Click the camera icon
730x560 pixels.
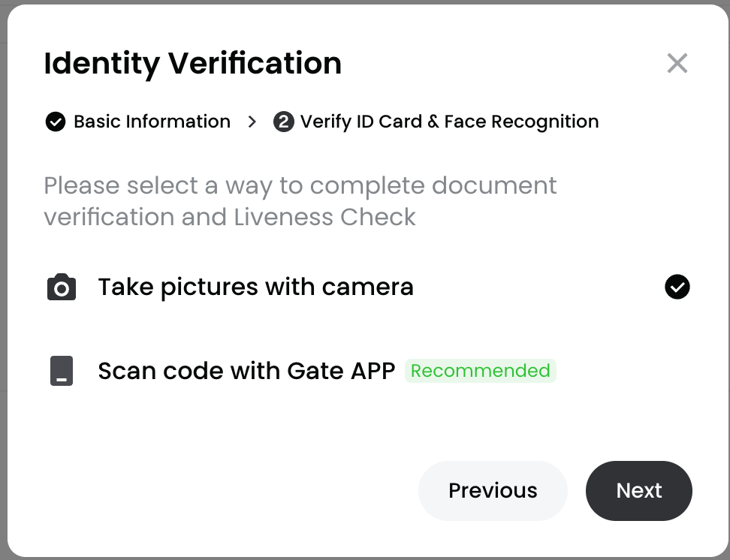[x=62, y=288]
